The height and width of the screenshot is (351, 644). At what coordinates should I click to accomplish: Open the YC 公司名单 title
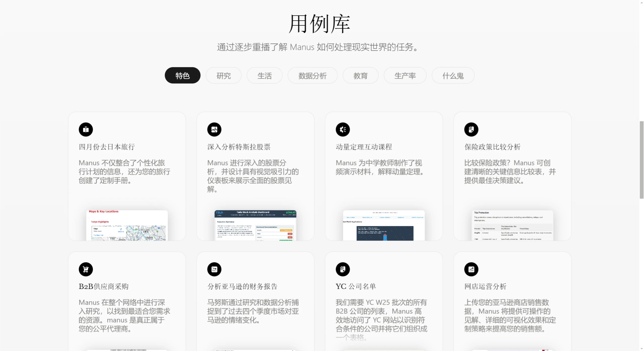click(356, 286)
